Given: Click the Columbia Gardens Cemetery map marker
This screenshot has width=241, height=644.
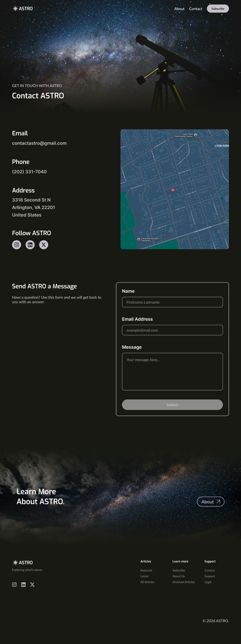Looking at the screenshot, I should pyautogui.click(x=139, y=239).
